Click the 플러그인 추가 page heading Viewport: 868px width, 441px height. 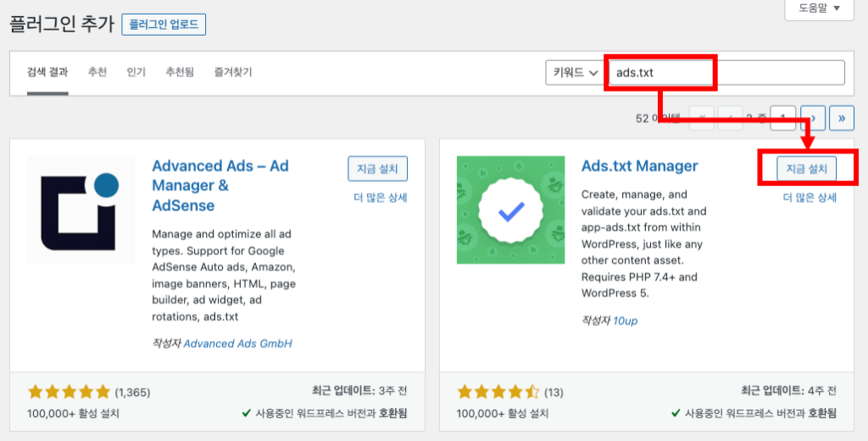tap(62, 25)
